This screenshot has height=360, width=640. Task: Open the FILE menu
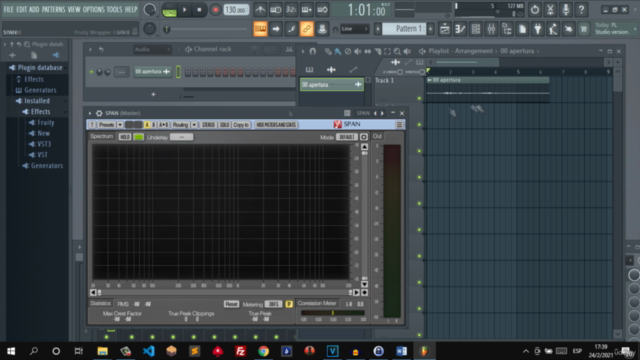(x=8, y=9)
